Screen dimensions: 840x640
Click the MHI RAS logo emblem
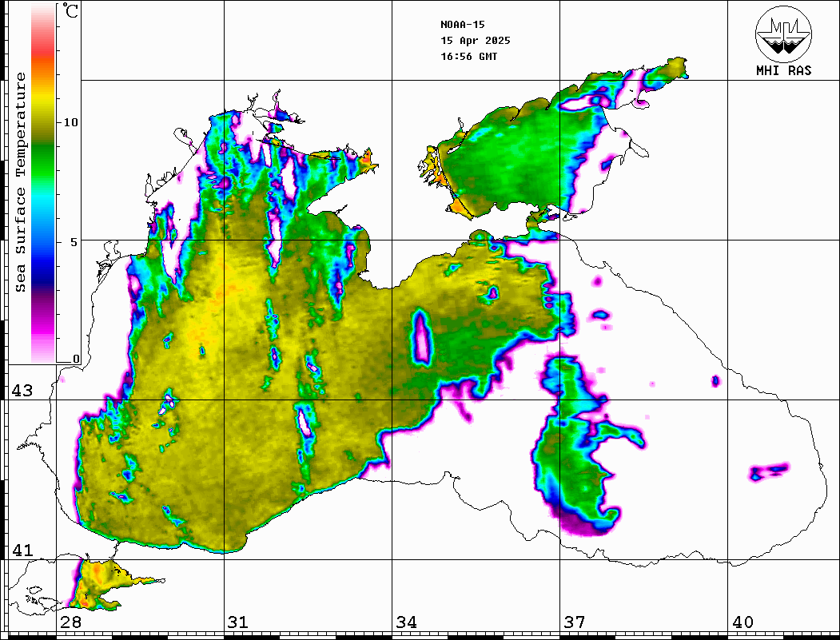pos(784,34)
